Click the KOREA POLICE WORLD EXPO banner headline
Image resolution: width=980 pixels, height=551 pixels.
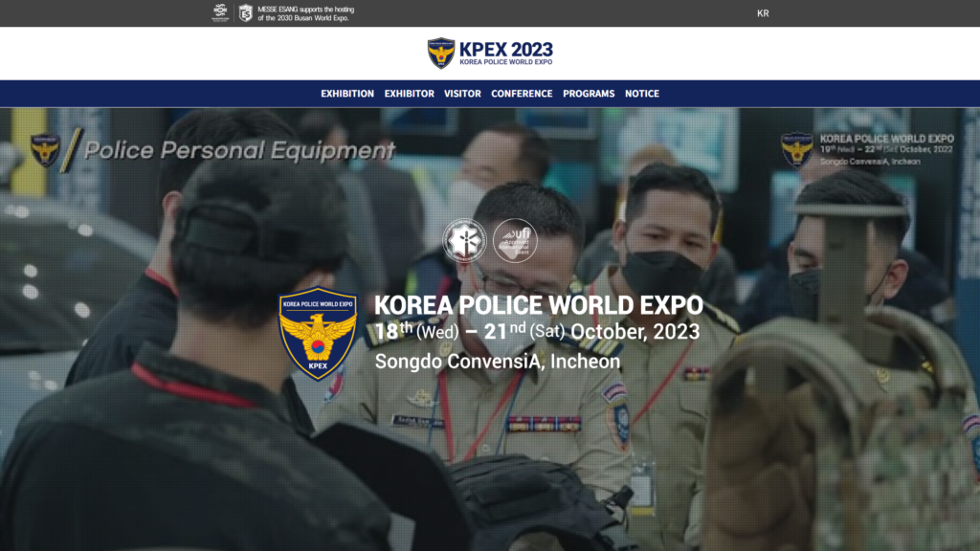coord(538,305)
